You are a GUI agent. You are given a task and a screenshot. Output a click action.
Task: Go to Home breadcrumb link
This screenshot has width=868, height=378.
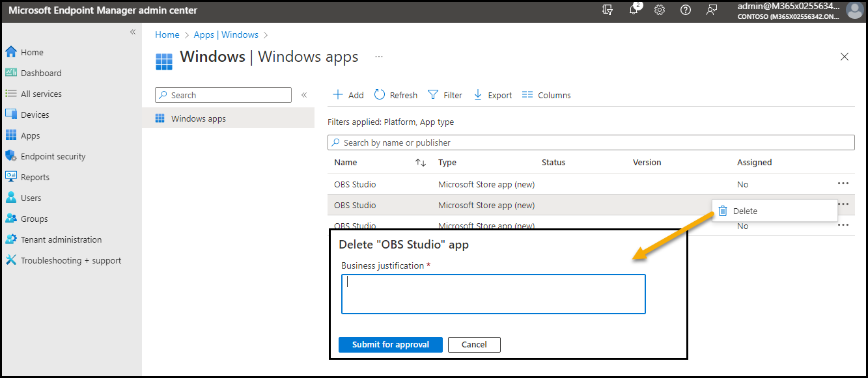click(x=167, y=34)
